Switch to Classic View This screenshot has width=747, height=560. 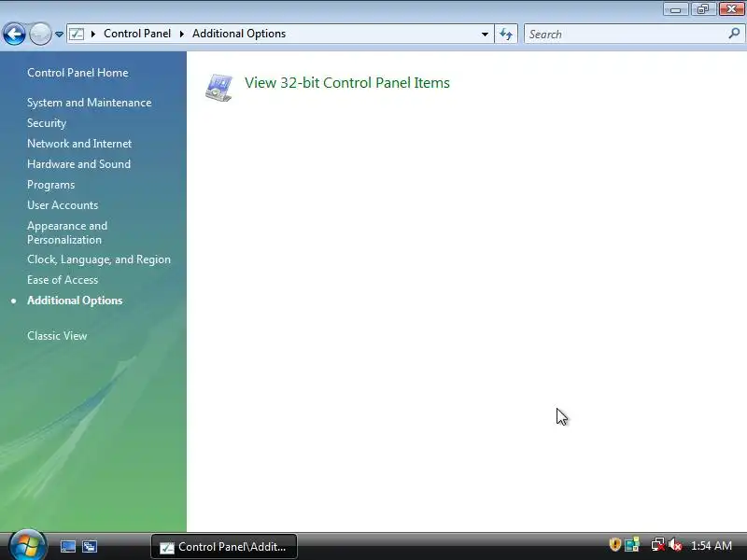[57, 336]
